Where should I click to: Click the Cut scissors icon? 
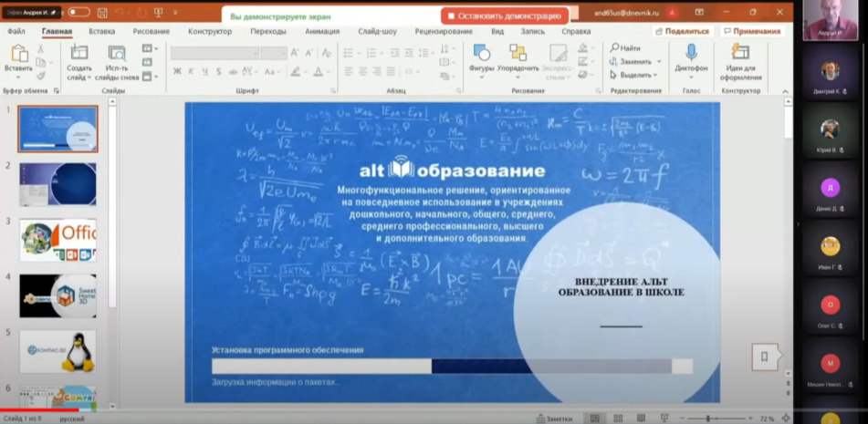40,49
